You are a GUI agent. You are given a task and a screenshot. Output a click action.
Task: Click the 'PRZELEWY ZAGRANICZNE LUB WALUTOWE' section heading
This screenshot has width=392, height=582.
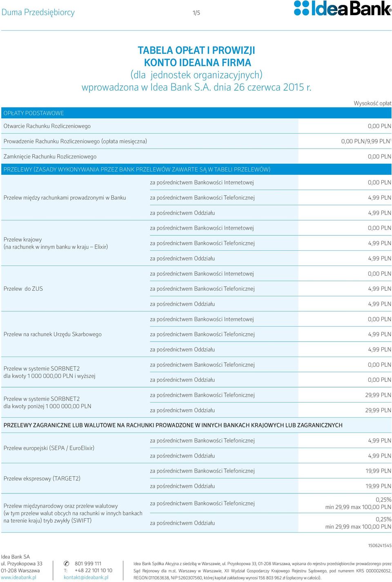pos(173,425)
